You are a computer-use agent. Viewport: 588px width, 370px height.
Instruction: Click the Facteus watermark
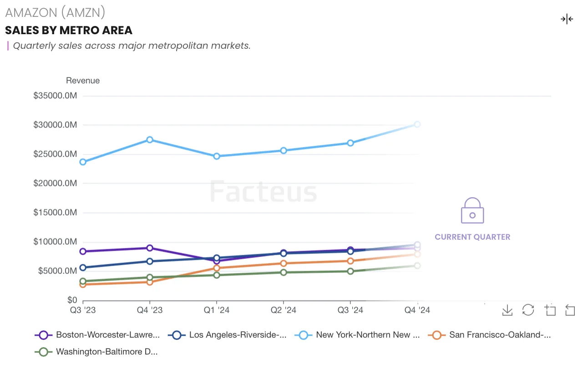coord(263,191)
